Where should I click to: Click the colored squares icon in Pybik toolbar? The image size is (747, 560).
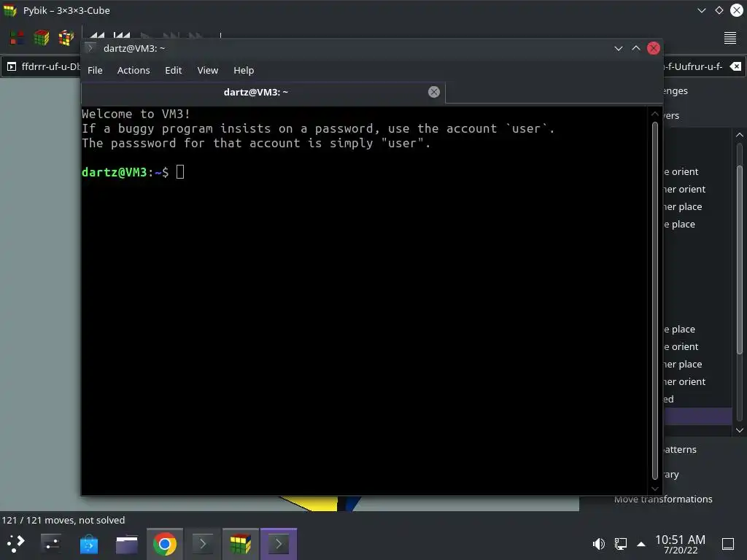pos(17,38)
